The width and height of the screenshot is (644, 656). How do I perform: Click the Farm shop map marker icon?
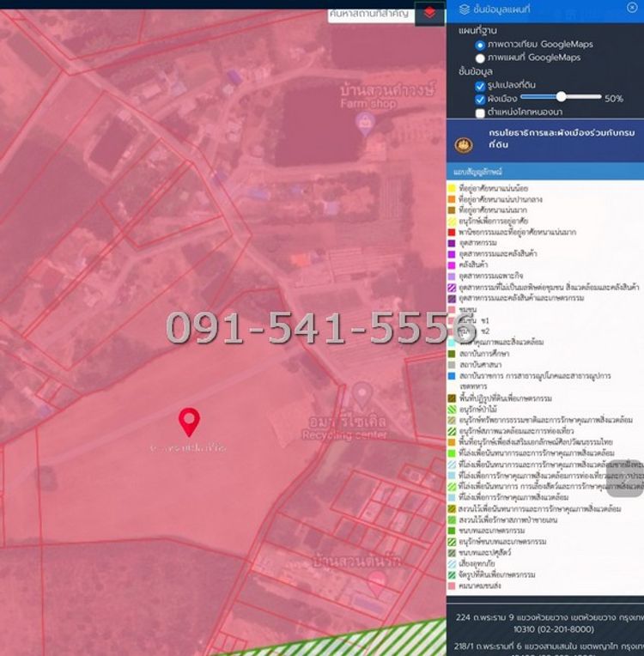[x=365, y=123]
